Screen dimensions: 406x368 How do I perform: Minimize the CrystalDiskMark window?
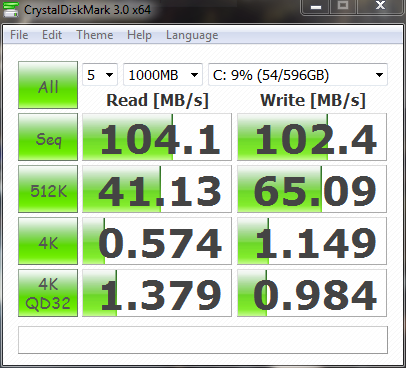(316, 7)
